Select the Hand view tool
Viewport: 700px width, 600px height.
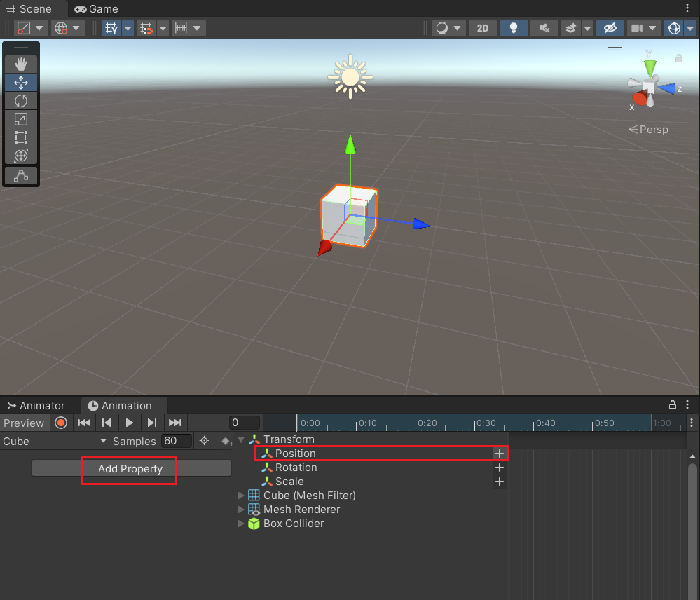tap(20, 64)
